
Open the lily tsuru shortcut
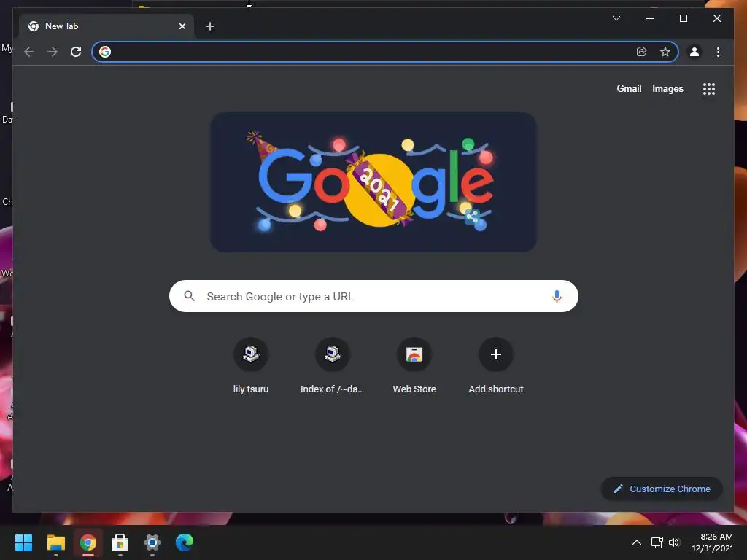click(251, 367)
